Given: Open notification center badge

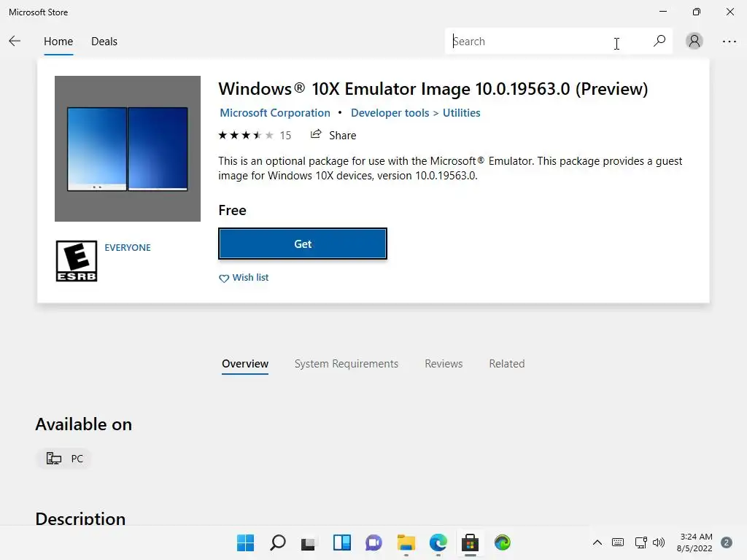Looking at the screenshot, I should click(x=726, y=542).
